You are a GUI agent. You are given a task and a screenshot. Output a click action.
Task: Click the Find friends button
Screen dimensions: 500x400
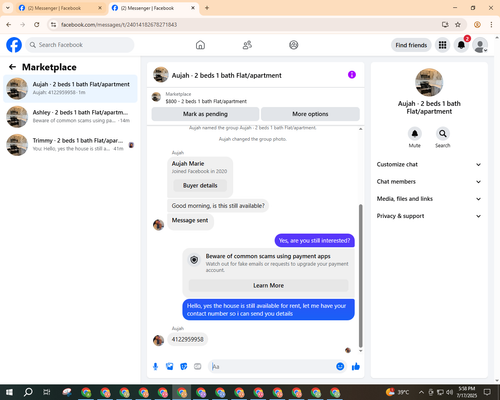411,45
